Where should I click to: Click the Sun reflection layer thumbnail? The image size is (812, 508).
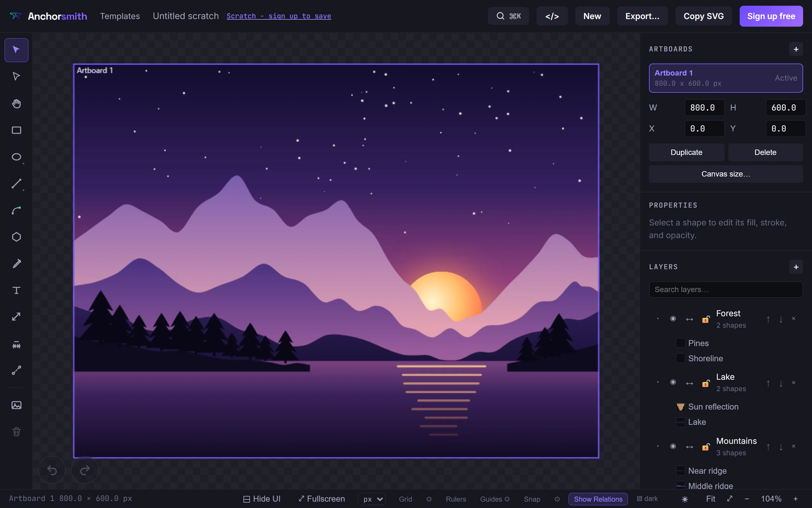click(x=680, y=407)
